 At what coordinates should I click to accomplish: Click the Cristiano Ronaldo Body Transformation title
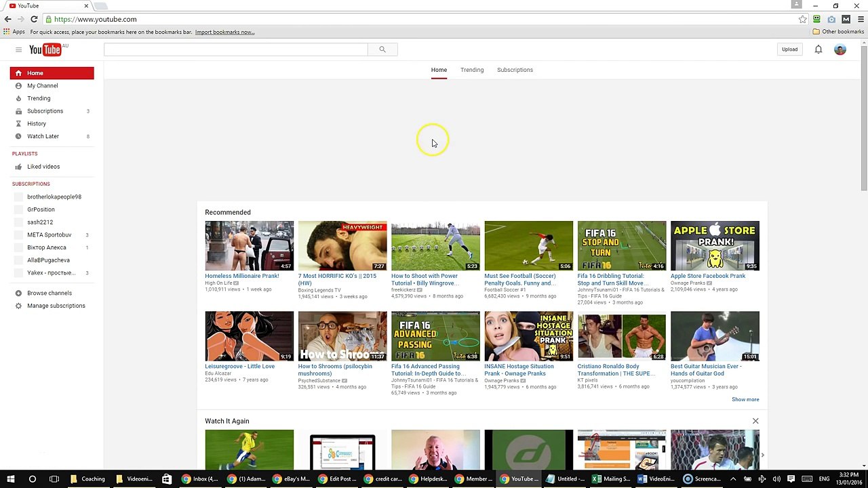click(x=616, y=370)
